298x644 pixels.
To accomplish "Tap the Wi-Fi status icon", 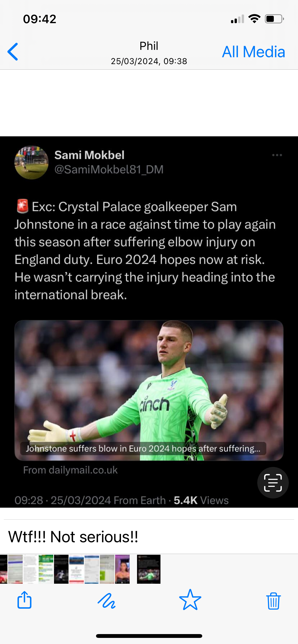I will pos(254,19).
